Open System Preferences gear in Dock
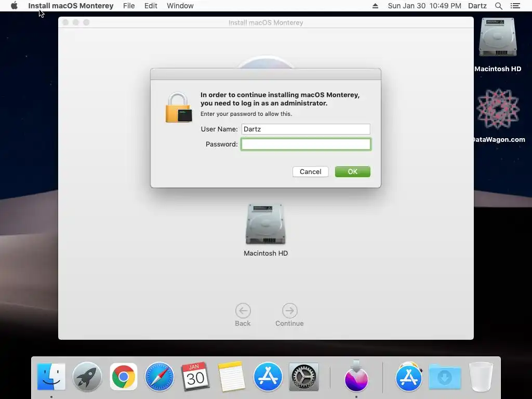 pyautogui.click(x=303, y=377)
